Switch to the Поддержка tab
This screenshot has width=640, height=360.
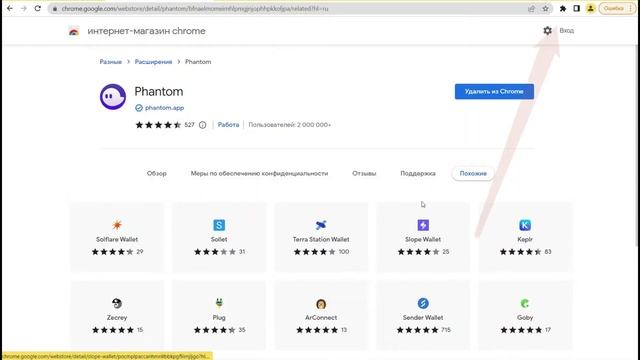coord(418,173)
